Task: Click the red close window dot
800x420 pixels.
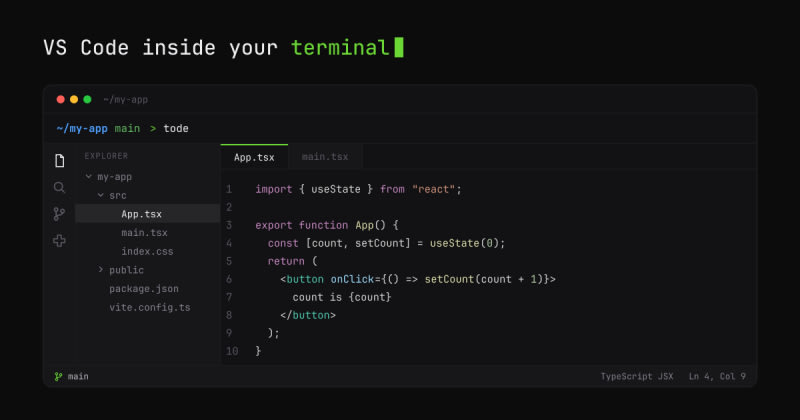Action: coord(61,100)
